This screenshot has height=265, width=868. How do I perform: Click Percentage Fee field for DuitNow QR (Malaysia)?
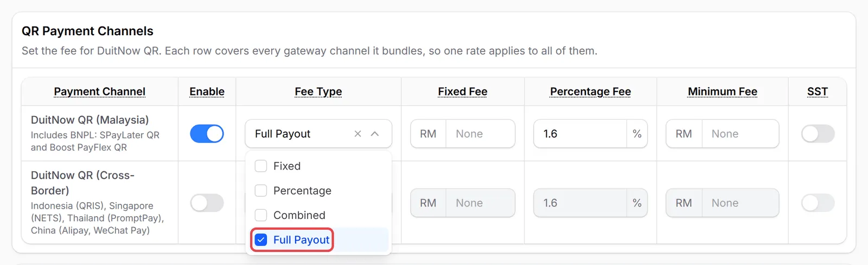coord(580,134)
